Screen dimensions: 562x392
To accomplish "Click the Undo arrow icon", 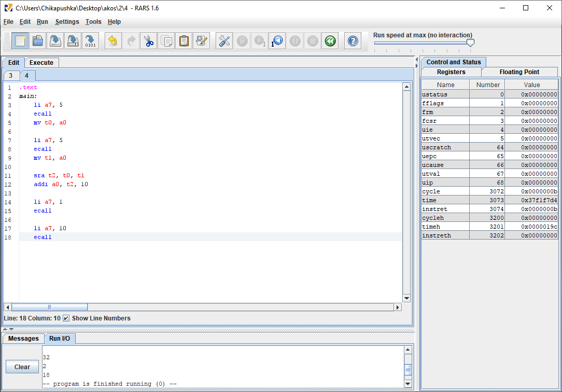I will point(113,41).
